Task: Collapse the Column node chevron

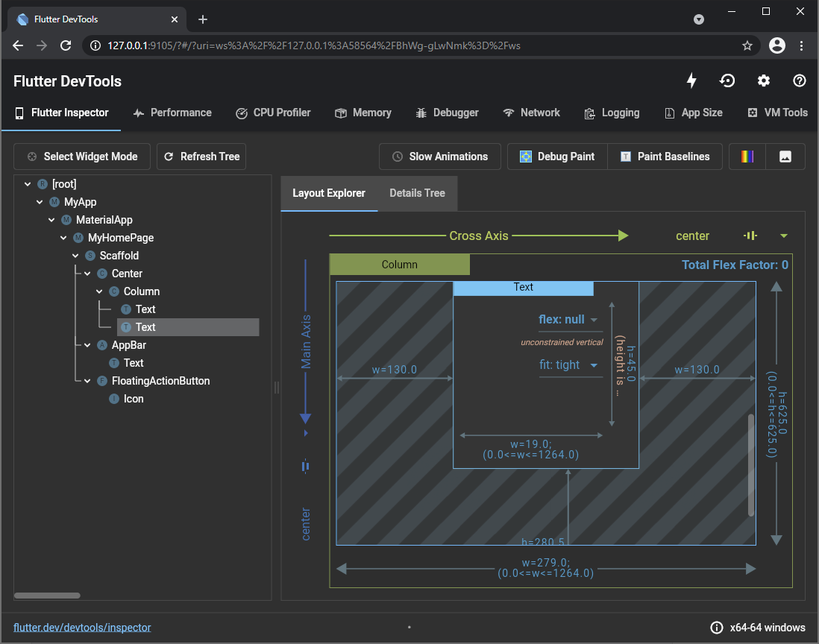Action: pyautogui.click(x=99, y=291)
